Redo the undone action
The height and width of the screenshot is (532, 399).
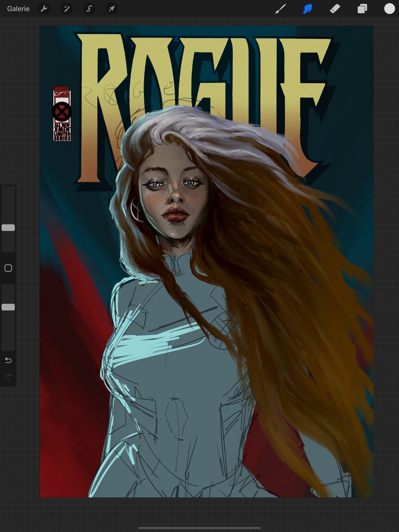(8, 376)
